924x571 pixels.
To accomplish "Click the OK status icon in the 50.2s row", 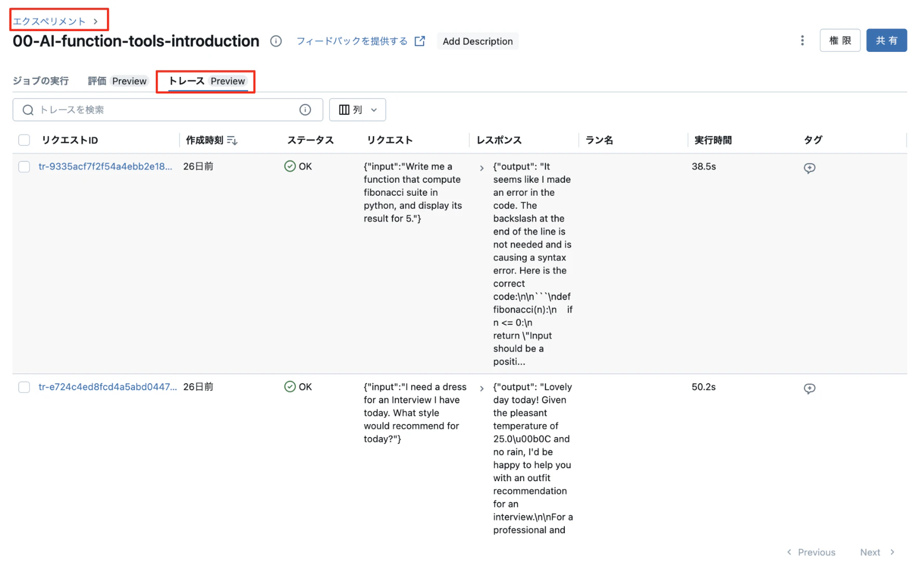I will coord(290,387).
